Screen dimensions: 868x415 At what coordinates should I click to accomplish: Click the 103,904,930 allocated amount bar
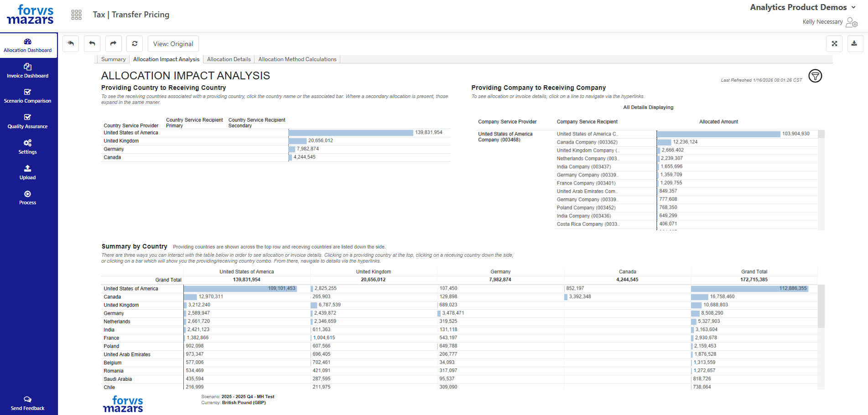tap(719, 134)
